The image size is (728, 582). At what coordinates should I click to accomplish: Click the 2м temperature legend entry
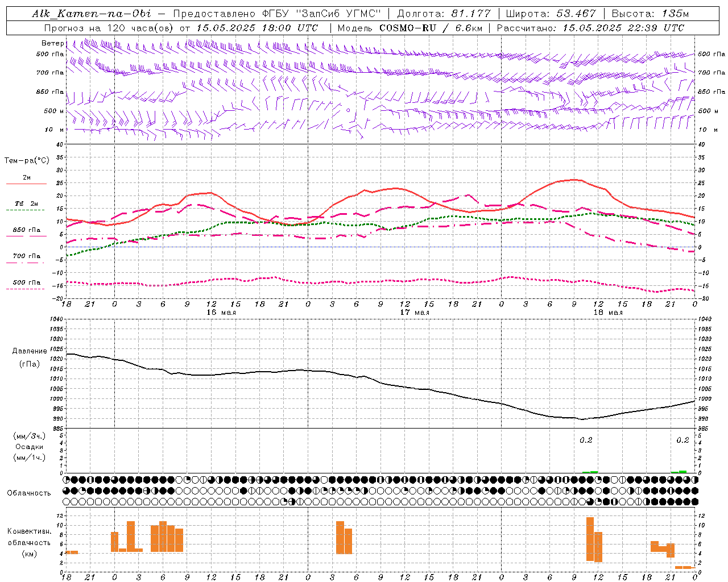[27, 178]
